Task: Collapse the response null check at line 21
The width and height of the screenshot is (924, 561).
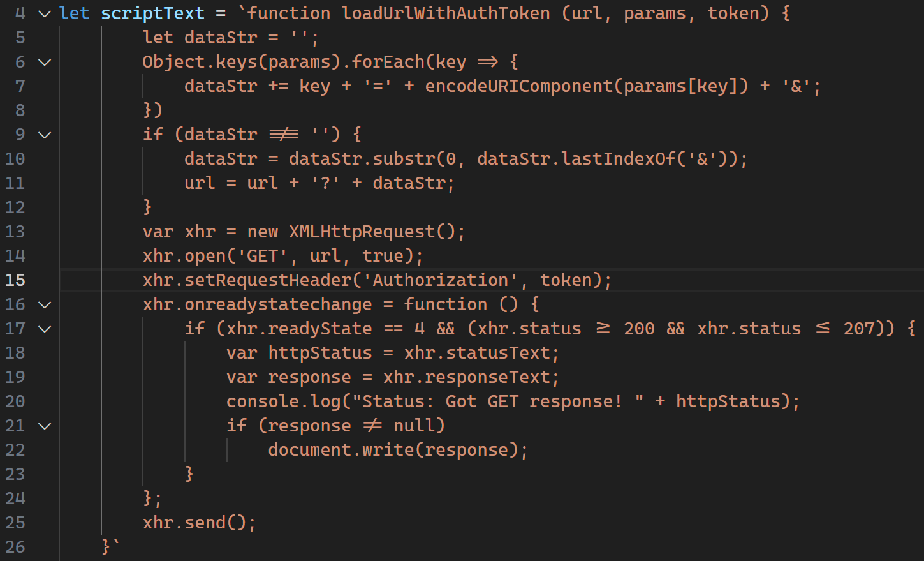Action: click(x=45, y=426)
